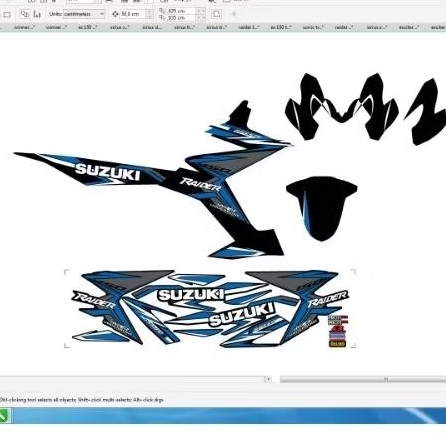Click the lower duplicate distance field
Viewport: 446px width, 446px height.
tap(181, 17)
